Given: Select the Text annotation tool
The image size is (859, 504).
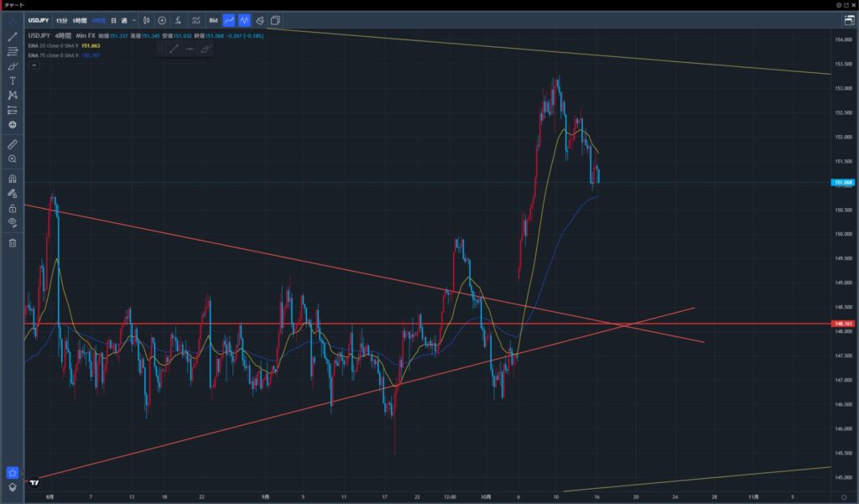Looking at the screenshot, I should click(x=13, y=81).
